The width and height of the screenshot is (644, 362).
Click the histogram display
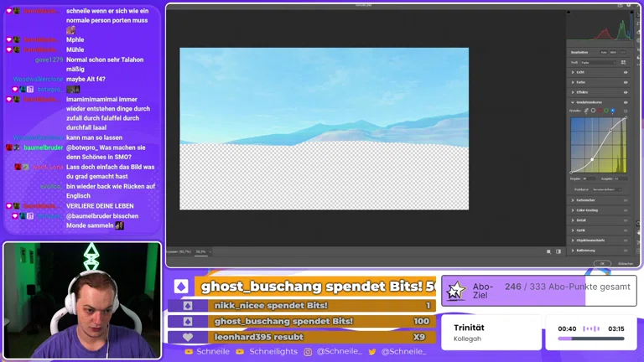click(600, 26)
